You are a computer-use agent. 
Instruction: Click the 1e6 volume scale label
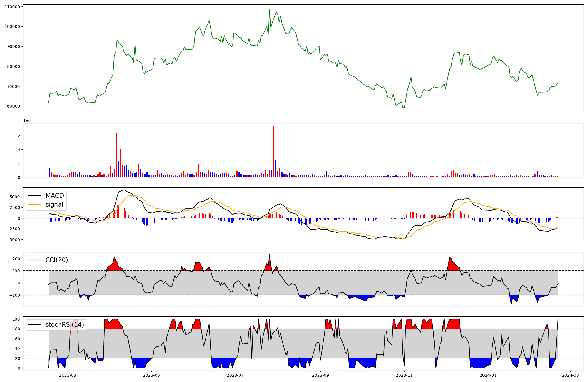click(27, 121)
